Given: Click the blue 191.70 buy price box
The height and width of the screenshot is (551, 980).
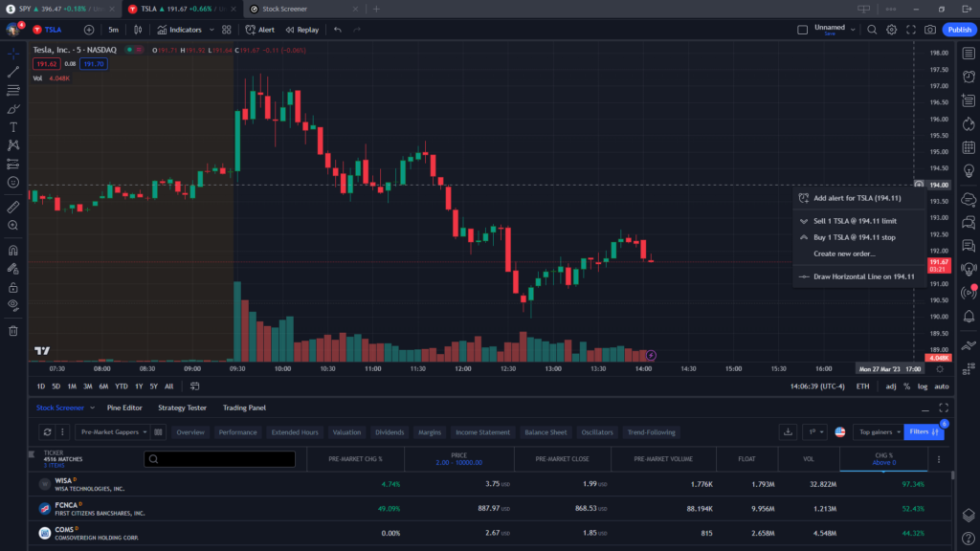Looking at the screenshot, I should [94, 64].
